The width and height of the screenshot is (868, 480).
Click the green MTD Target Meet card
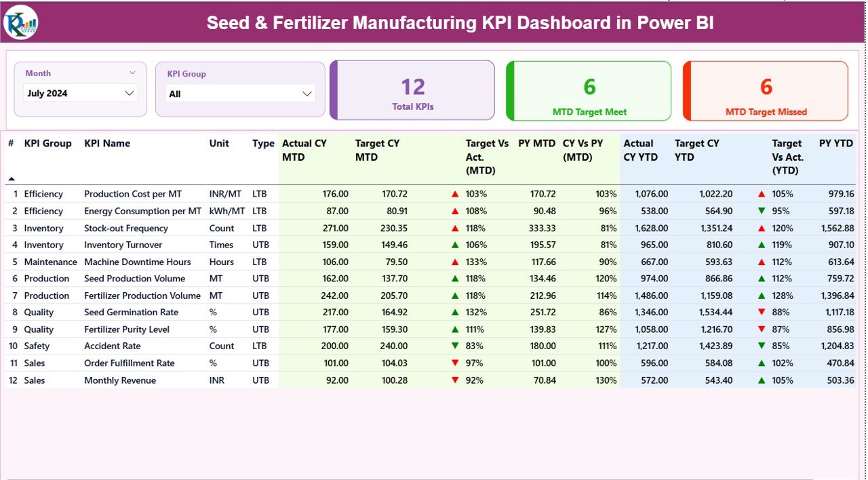pyautogui.click(x=587, y=90)
